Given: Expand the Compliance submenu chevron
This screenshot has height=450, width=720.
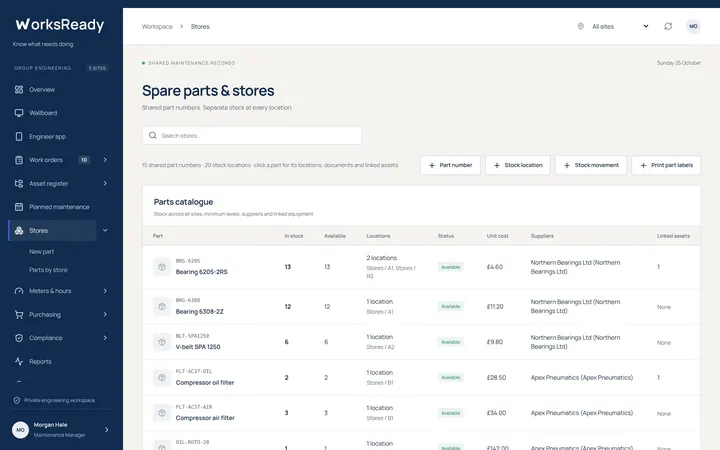Looking at the screenshot, I should pyautogui.click(x=105, y=338).
